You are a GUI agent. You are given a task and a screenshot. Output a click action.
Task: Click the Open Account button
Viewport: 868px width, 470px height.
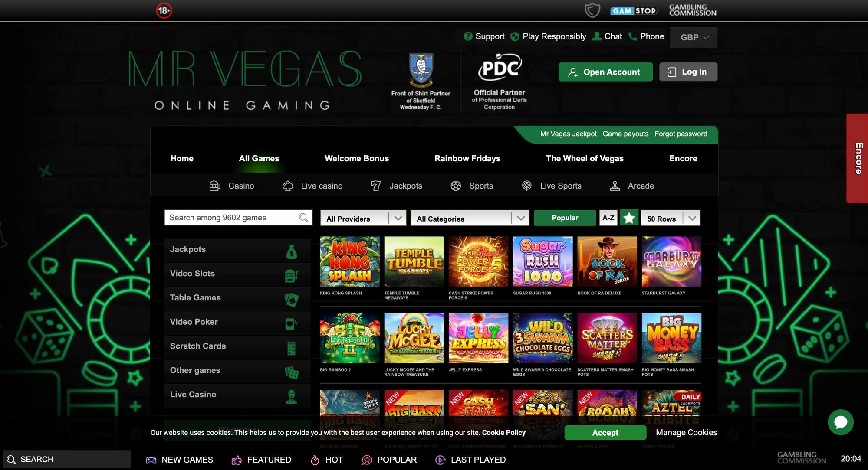(605, 72)
